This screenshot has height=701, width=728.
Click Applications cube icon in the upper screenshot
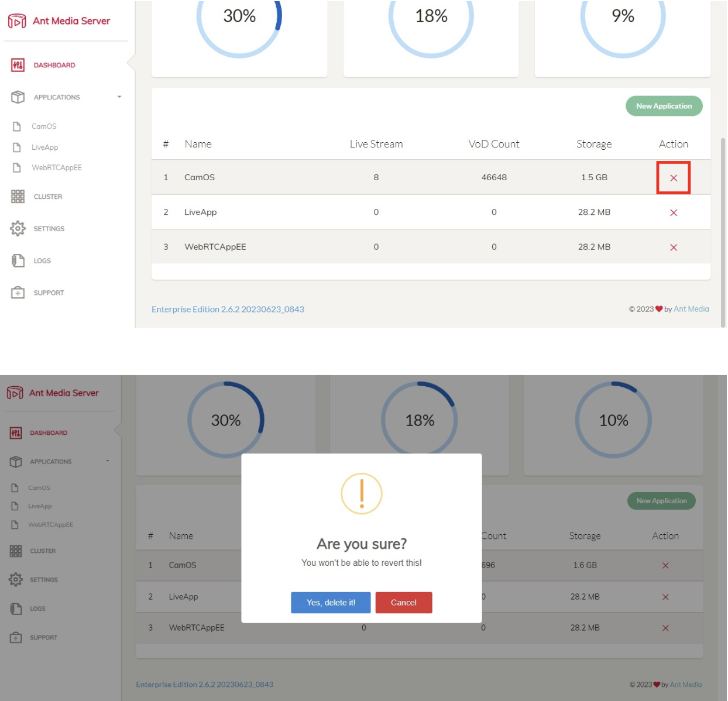18,97
